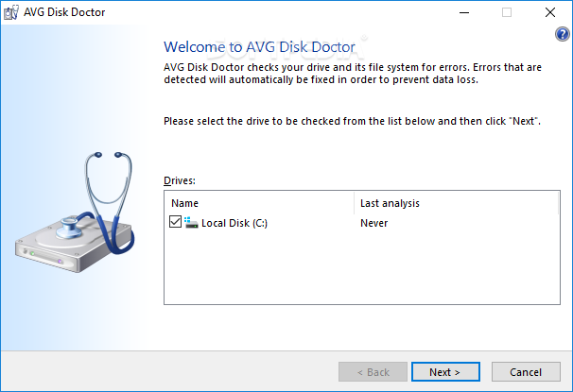Screen dimensions: 573x392
Task: Click the Drives label above the list
Action: (180, 179)
